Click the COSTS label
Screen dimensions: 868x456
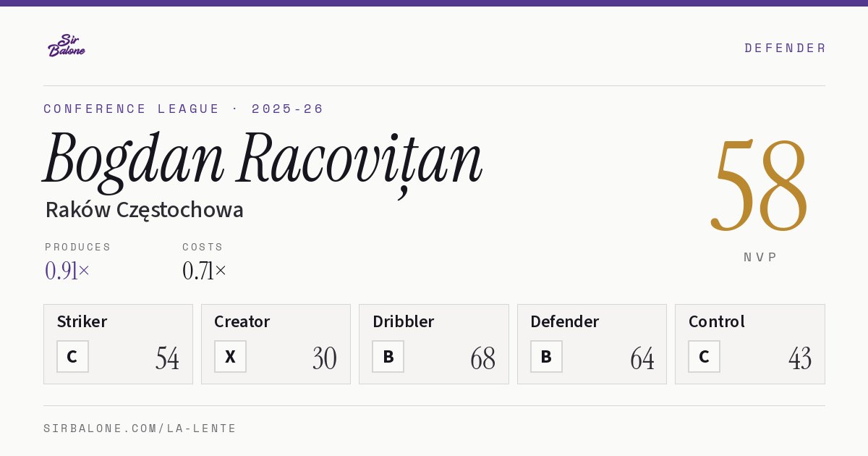(x=203, y=247)
